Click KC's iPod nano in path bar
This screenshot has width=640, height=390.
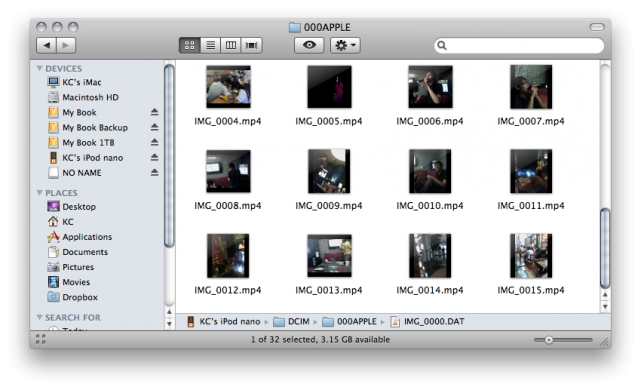[x=224, y=321]
